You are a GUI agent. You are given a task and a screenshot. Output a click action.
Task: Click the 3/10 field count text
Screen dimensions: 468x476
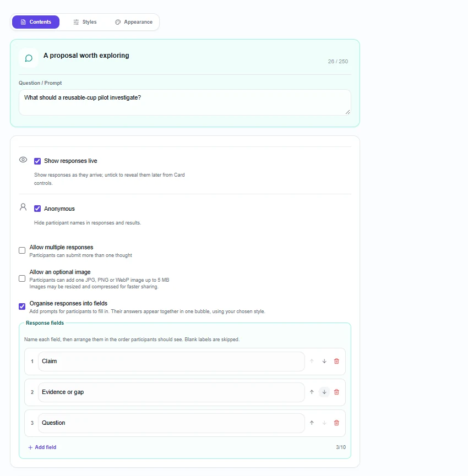(341, 447)
